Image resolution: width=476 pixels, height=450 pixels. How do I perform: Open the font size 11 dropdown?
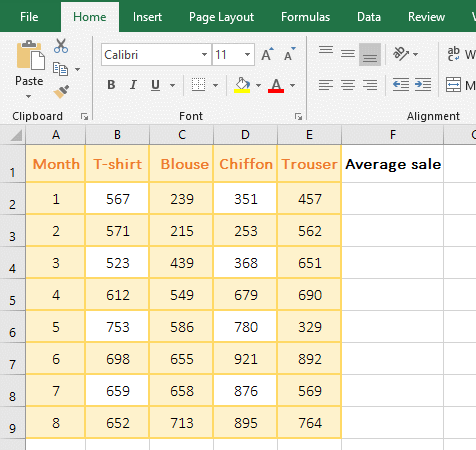[x=247, y=54]
